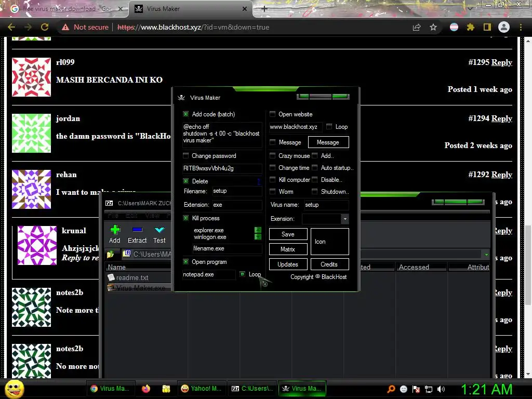
Task: Click the www.blackhost.xyz website field
Action: [296, 127]
